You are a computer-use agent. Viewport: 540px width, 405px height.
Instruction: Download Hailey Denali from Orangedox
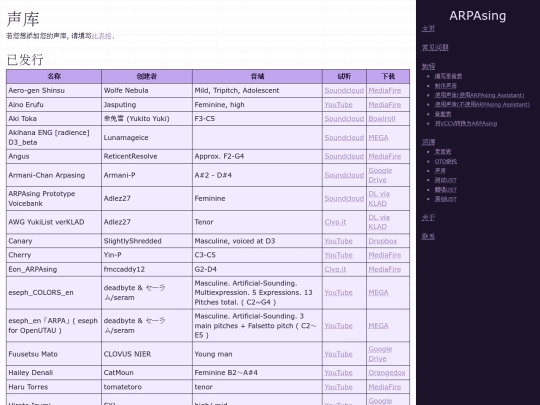[386, 373]
